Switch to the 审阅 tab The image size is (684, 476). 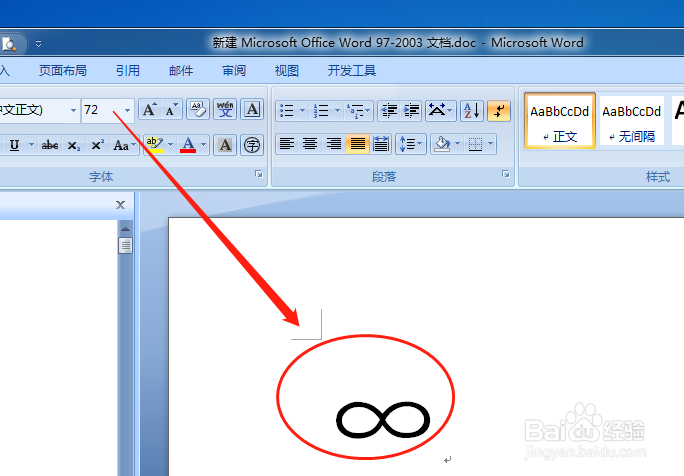click(x=234, y=71)
